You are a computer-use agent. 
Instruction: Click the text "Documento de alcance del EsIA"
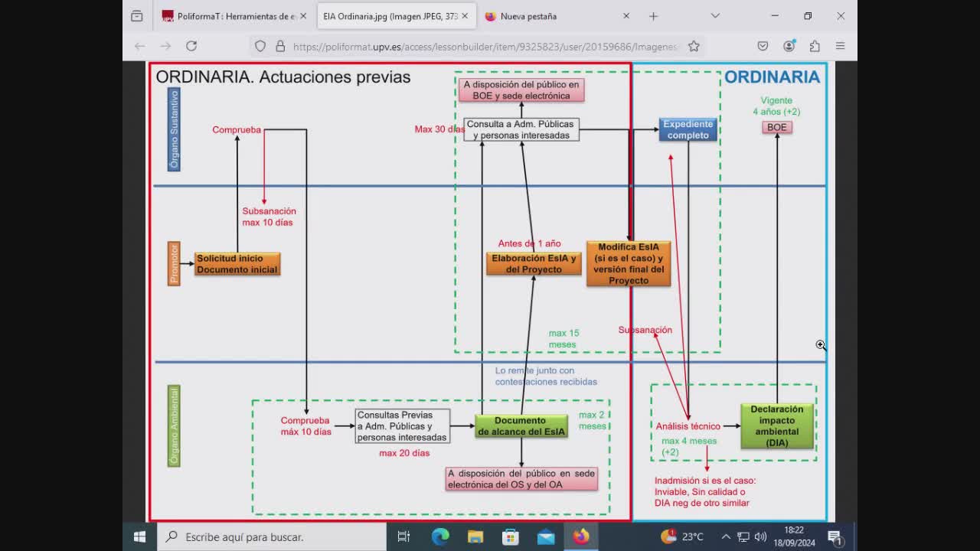pyautogui.click(x=521, y=426)
